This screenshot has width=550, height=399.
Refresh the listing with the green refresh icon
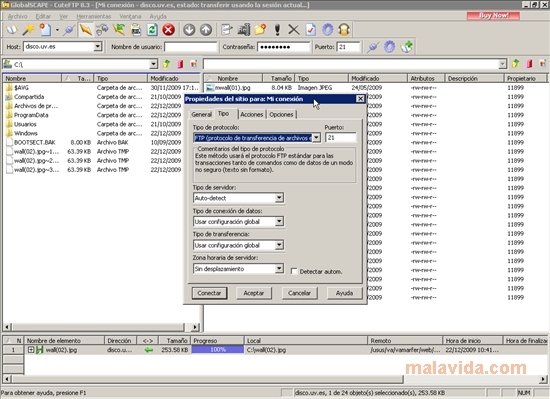152,30
